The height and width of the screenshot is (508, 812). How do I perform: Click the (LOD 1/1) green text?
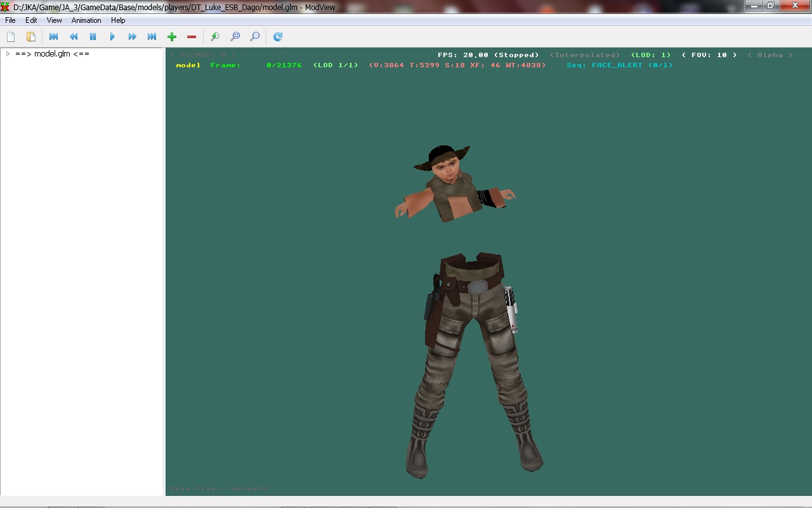point(336,65)
